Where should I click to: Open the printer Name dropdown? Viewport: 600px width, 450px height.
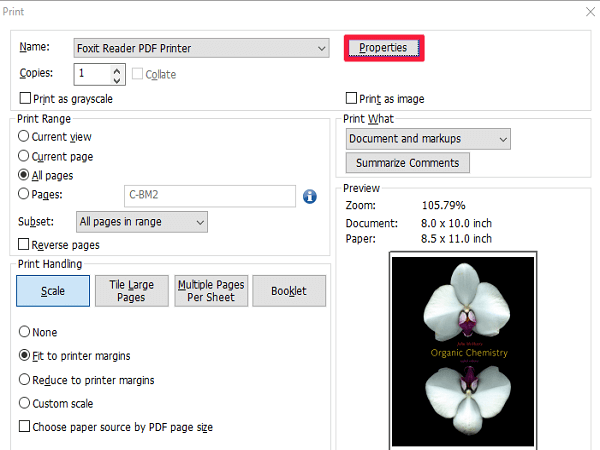coord(202,48)
